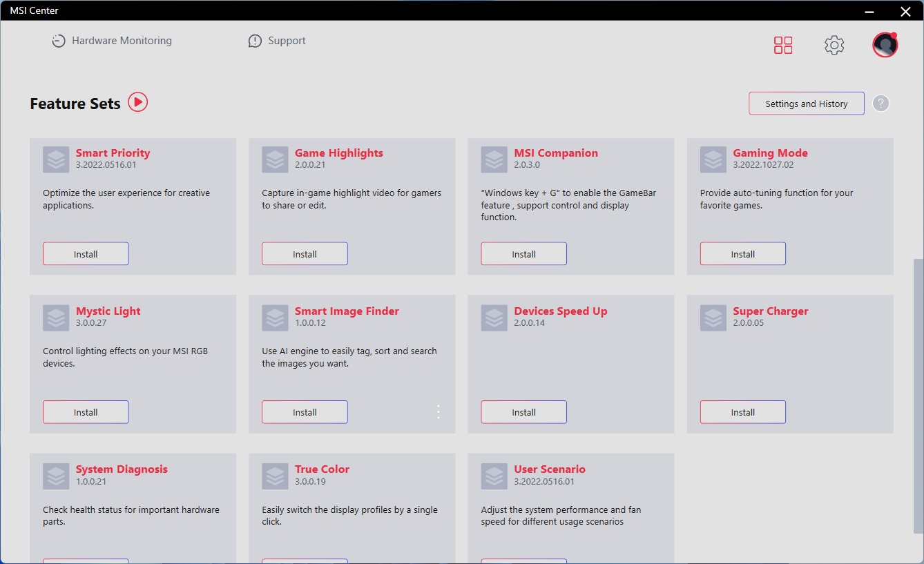The width and height of the screenshot is (924, 564).
Task: Open Smart Image Finder three-dot menu
Action: click(x=439, y=412)
